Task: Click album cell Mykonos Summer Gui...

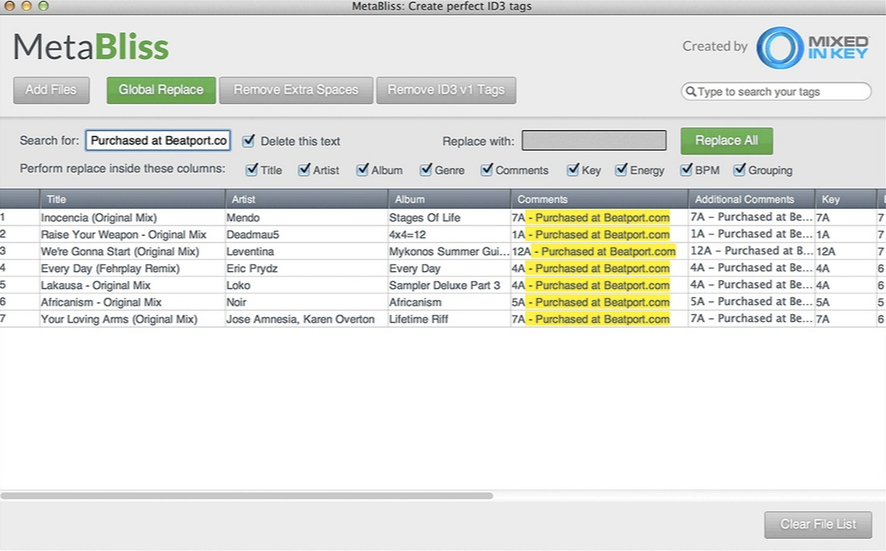Action: coord(449,251)
